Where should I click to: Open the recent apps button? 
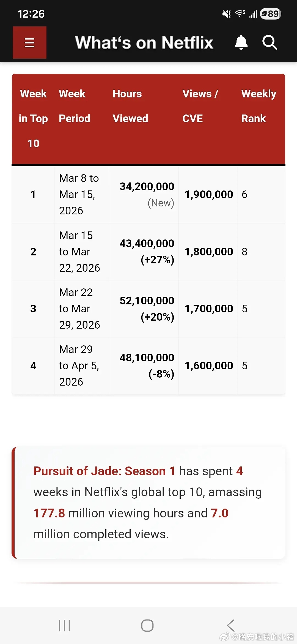pyautogui.click(x=64, y=626)
